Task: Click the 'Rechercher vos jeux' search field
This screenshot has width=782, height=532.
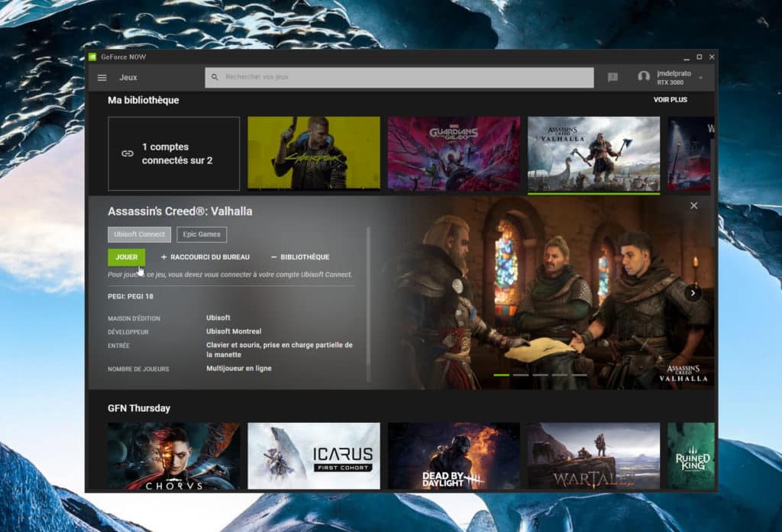Action: (x=399, y=77)
